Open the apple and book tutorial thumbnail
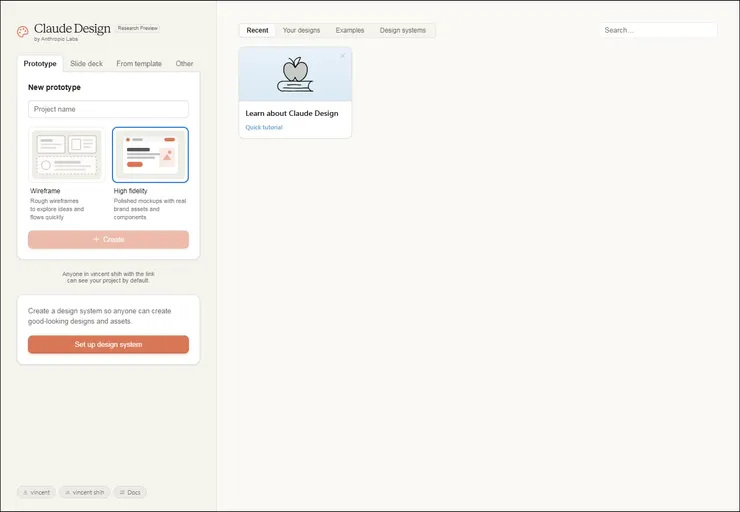This screenshot has width=740, height=512. pyautogui.click(x=295, y=74)
